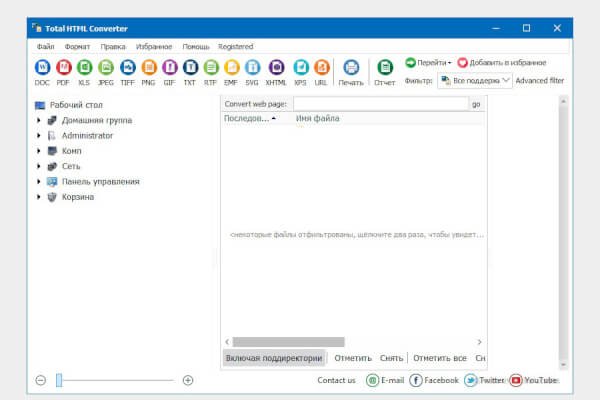
Task: Click Добавить в избранное heart icon
Action: tap(462, 62)
